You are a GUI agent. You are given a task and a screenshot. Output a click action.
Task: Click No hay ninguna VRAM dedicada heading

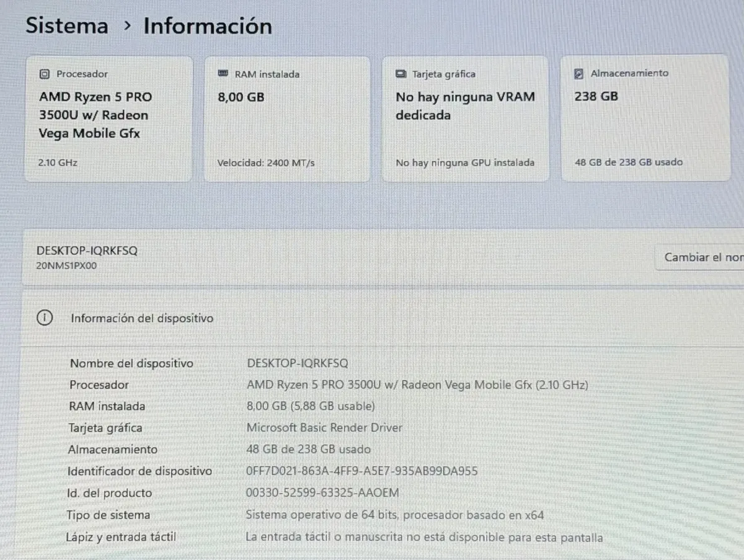point(465,106)
